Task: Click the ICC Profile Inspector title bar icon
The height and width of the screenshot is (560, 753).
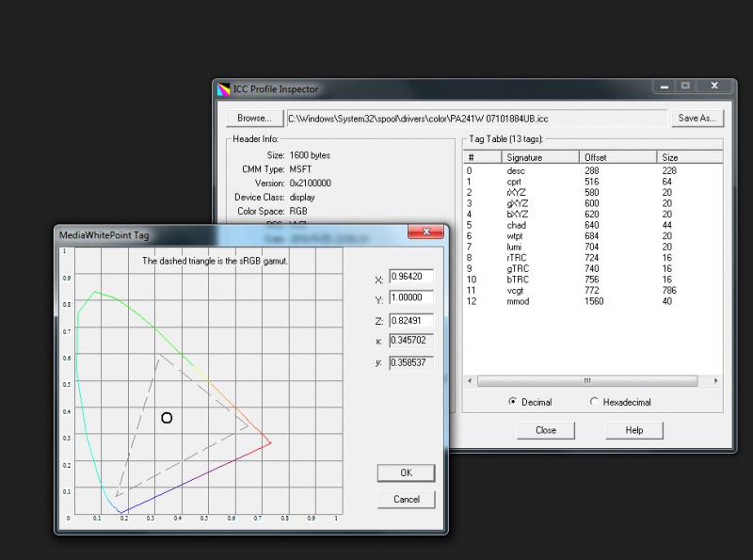Action: (x=223, y=89)
